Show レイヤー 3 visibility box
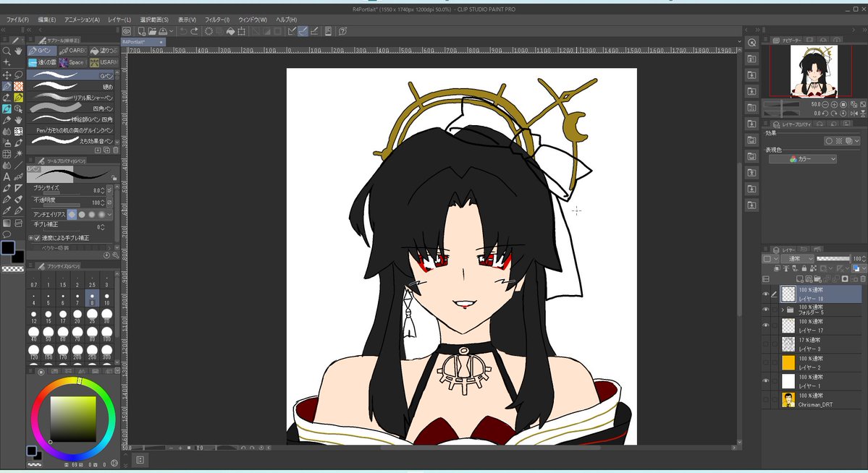This screenshot has height=473, width=868. (x=766, y=344)
